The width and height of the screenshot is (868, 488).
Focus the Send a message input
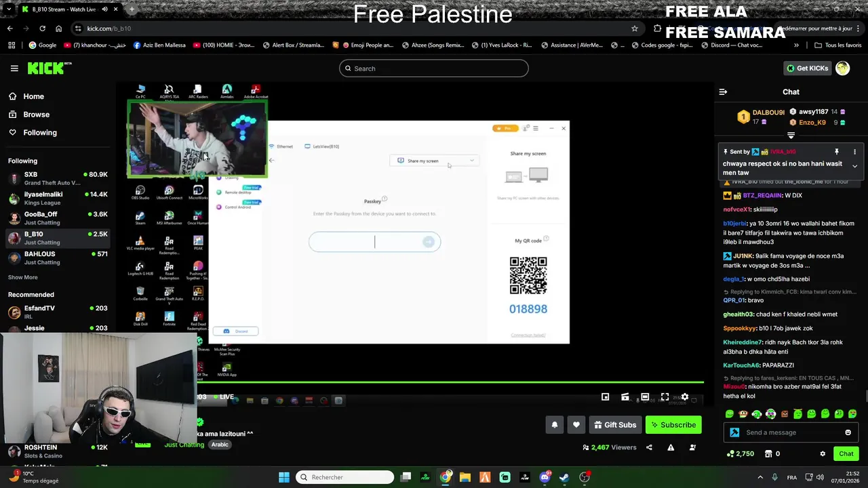792,432
